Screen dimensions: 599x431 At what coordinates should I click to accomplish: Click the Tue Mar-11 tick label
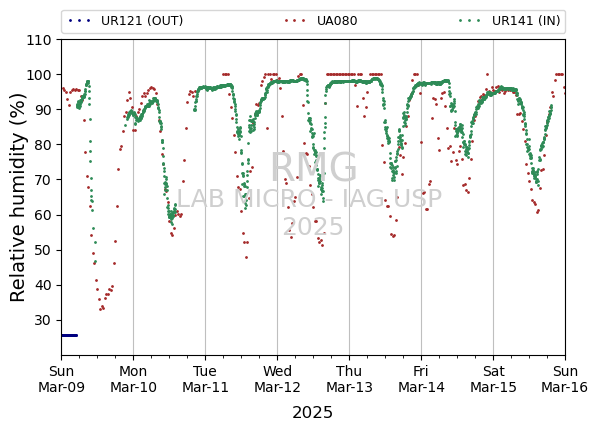(205, 379)
